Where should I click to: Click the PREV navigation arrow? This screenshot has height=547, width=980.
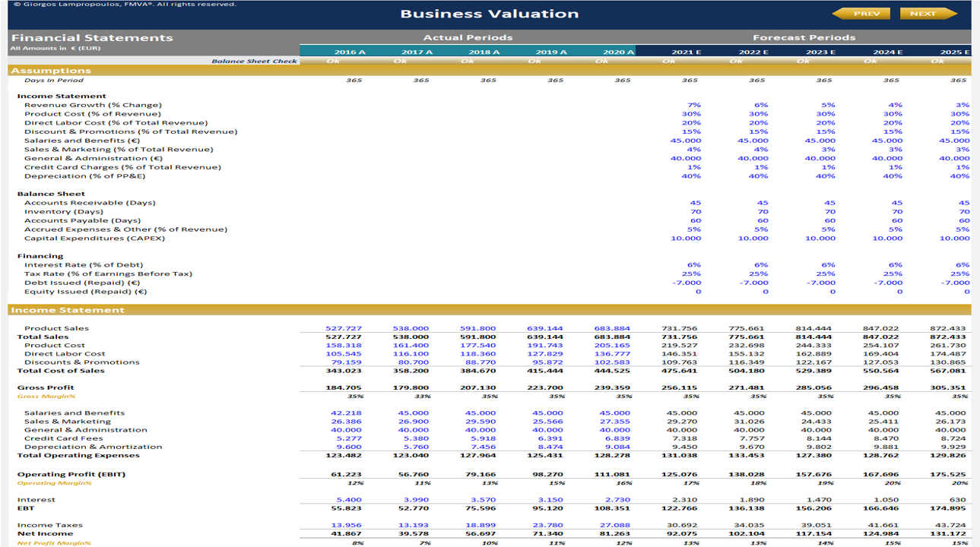866,13
